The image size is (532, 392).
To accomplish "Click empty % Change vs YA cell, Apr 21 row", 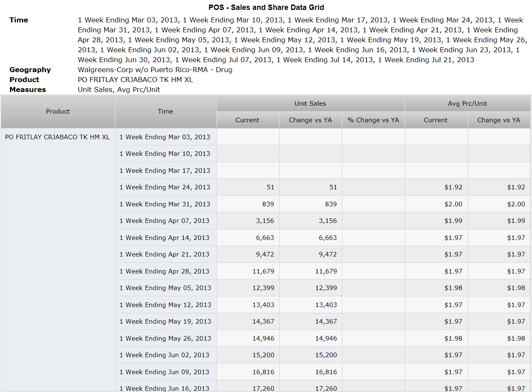I will 373,254.
